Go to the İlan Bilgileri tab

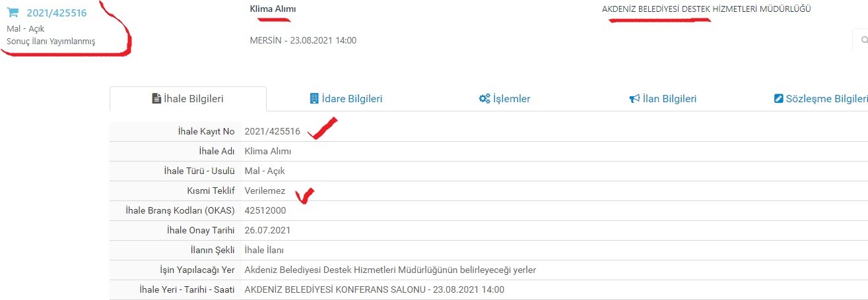pyautogui.click(x=663, y=99)
